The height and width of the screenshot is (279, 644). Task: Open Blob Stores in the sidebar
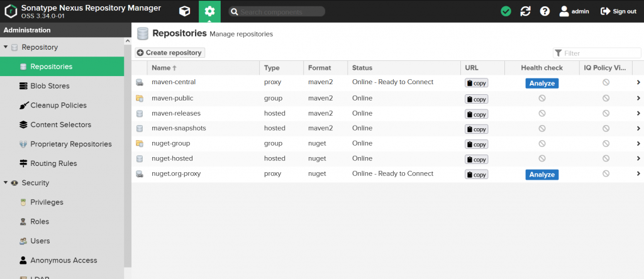62,85
